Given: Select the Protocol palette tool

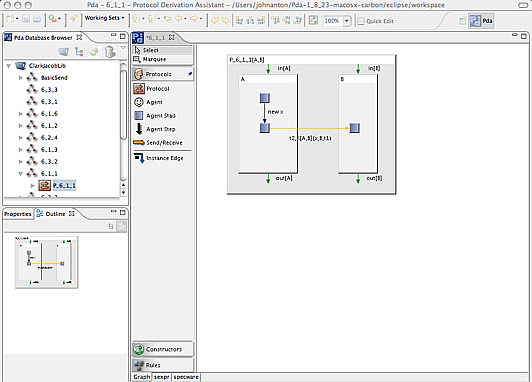Looking at the screenshot, I should pyautogui.click(x=151, y=89).
